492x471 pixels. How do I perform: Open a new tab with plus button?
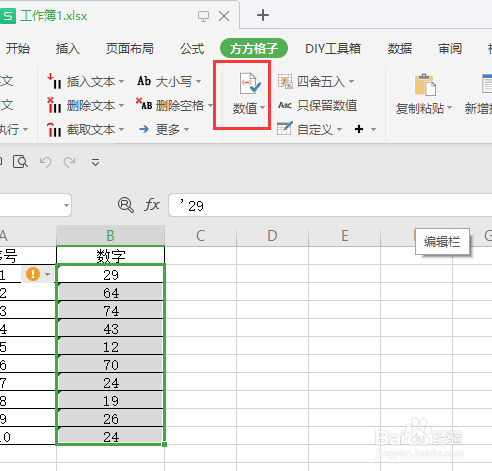click(263, 15)
